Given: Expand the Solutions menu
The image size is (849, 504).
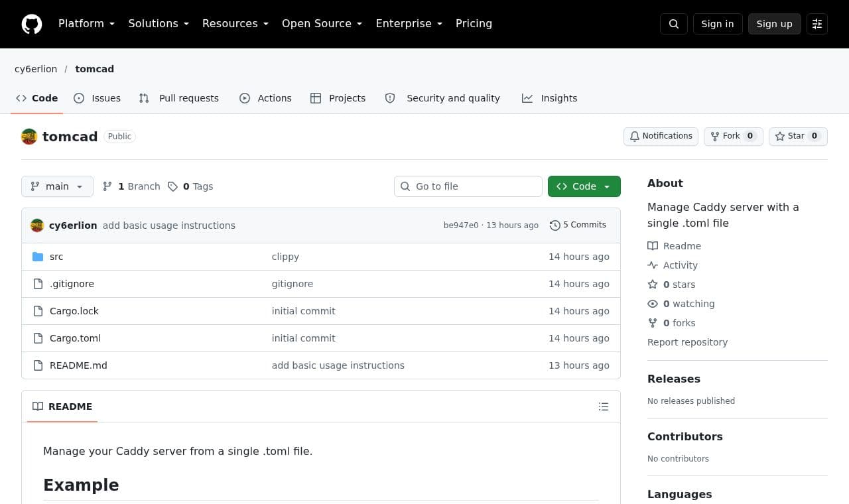Looking at the screenshot, I should coord(159,24).
